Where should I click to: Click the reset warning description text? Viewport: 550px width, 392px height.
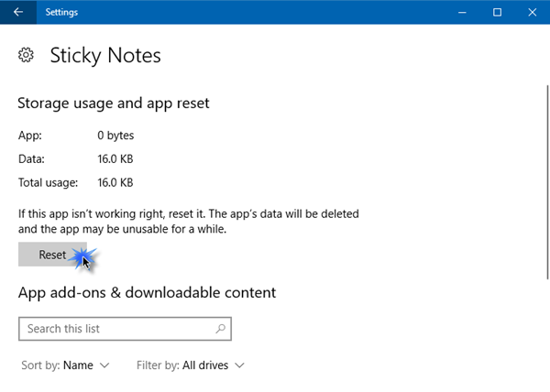tap(189, 222)
